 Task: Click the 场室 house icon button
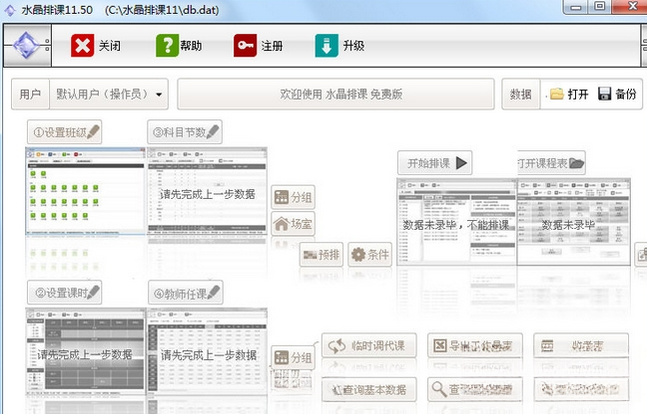tap(293, 224)
